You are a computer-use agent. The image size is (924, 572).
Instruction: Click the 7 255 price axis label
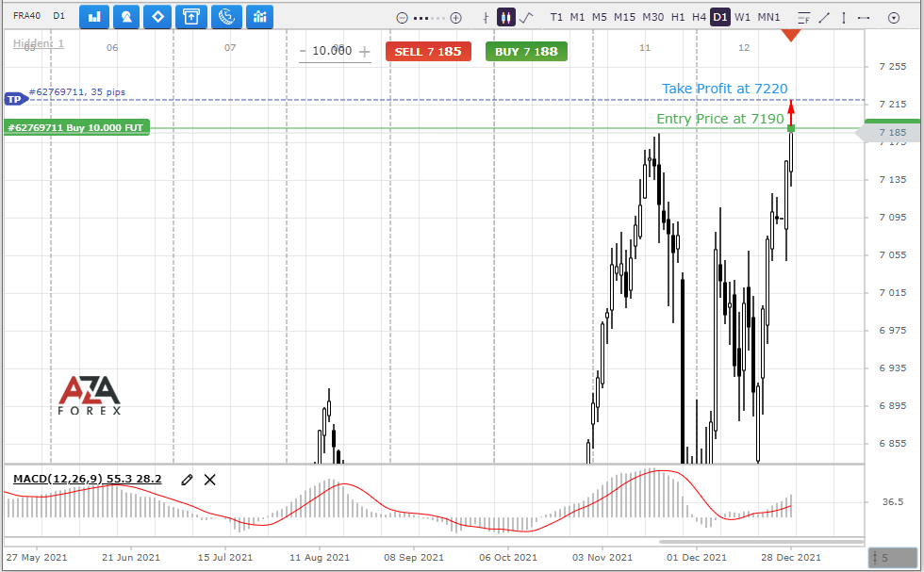tap(893, 67)
